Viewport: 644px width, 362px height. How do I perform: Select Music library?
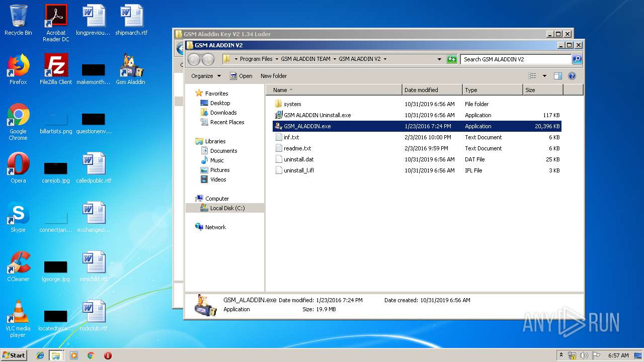coord(212,160)
